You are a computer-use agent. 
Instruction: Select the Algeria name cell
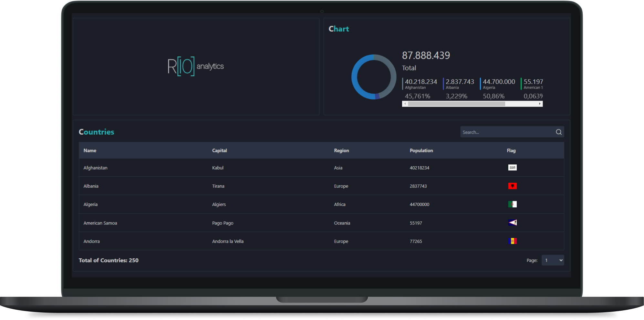(90, 205)
